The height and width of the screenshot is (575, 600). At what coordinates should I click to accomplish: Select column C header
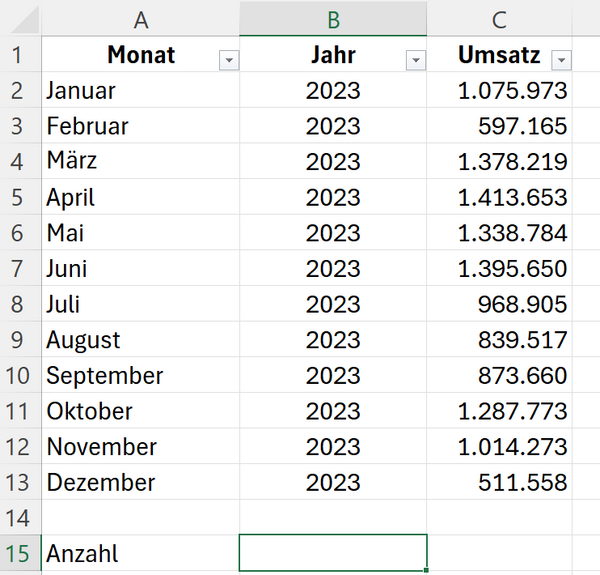point(499,19)
